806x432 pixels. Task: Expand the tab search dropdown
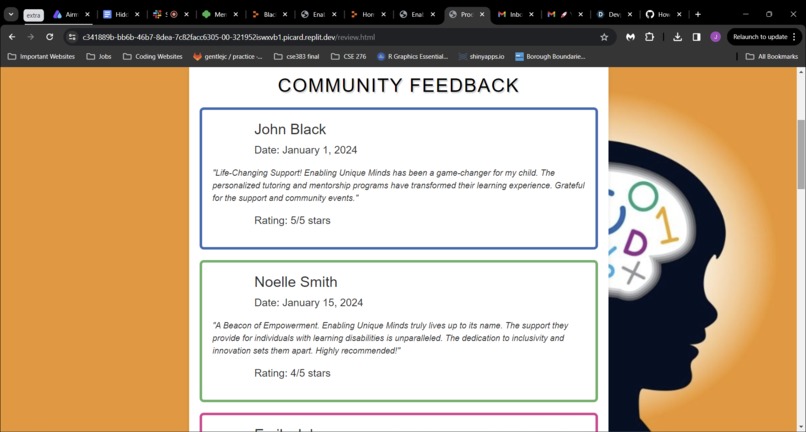click(x=11, y=14)
